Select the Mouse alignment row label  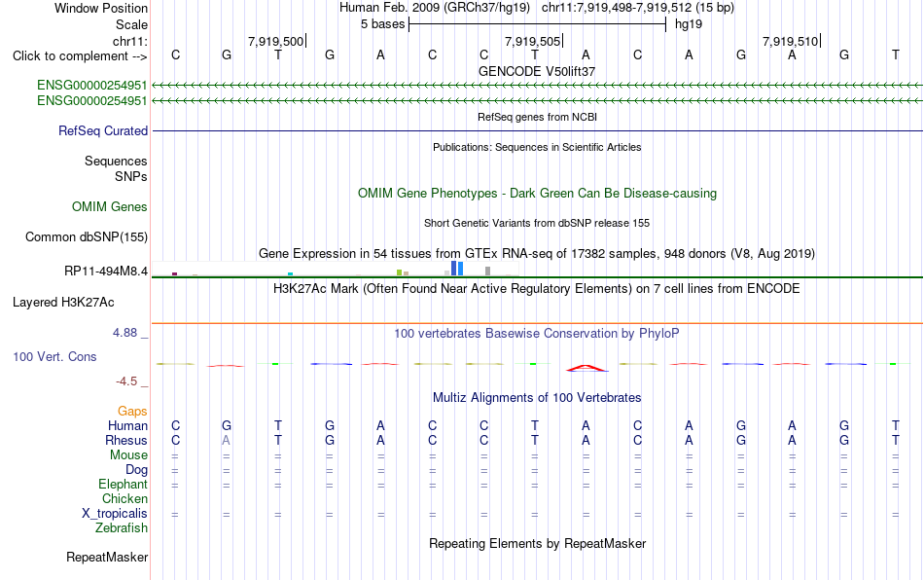128,455
